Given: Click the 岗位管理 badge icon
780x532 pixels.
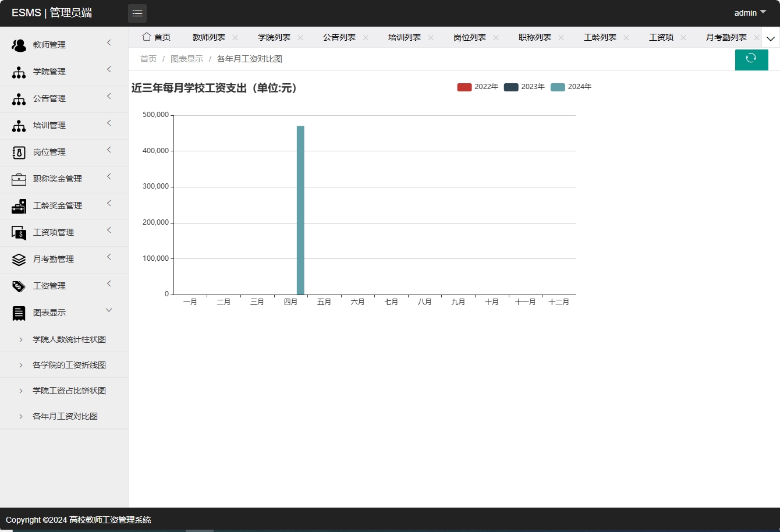Looking at the screenshot, I should tap(19, 152).
